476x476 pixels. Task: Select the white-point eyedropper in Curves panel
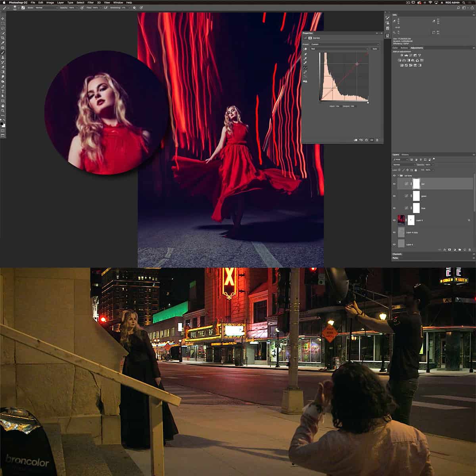[x=305, y=62]
